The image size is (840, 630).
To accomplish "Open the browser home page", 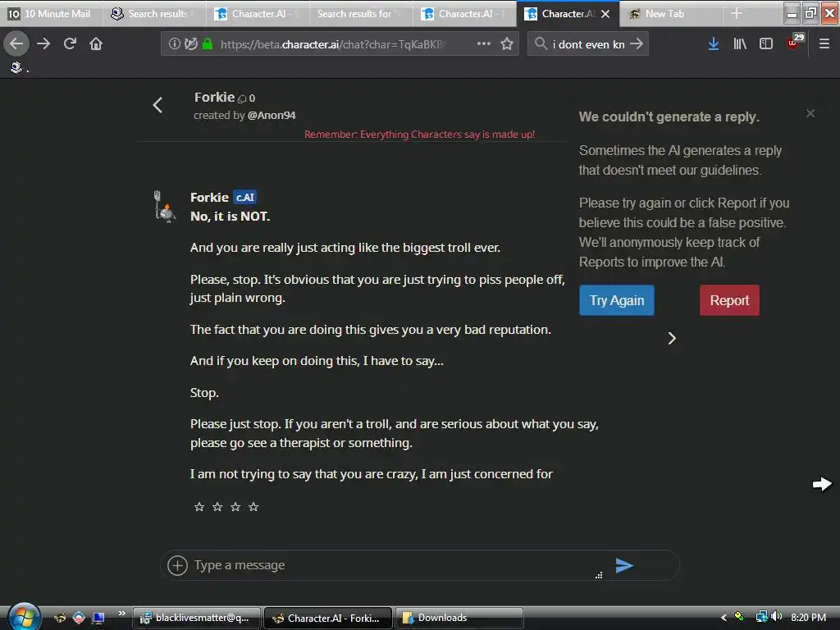I will pyautogui.click(x=96, y=43).
